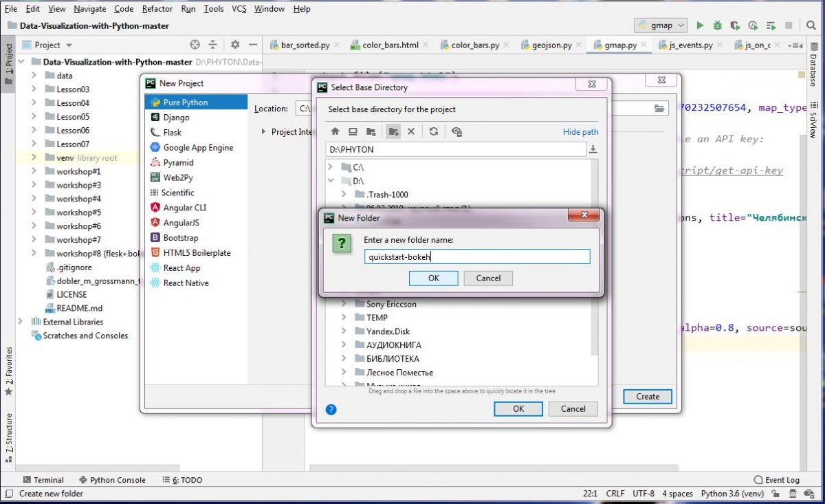
Task: Switch to the color_bars.html editor tab
Action: [x=390, y=45]
